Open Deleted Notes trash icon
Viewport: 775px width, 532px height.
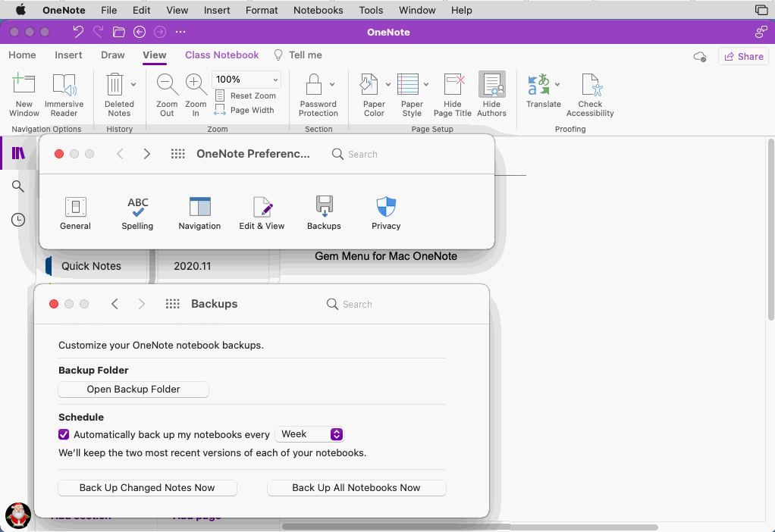[x=115, y=84]
